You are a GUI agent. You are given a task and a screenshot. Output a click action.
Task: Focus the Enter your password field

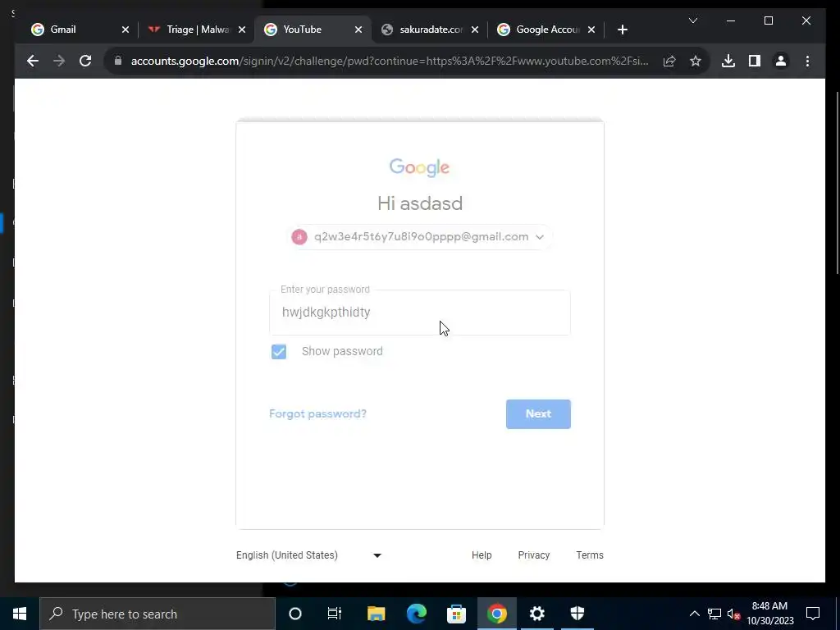tap(420, 313)
